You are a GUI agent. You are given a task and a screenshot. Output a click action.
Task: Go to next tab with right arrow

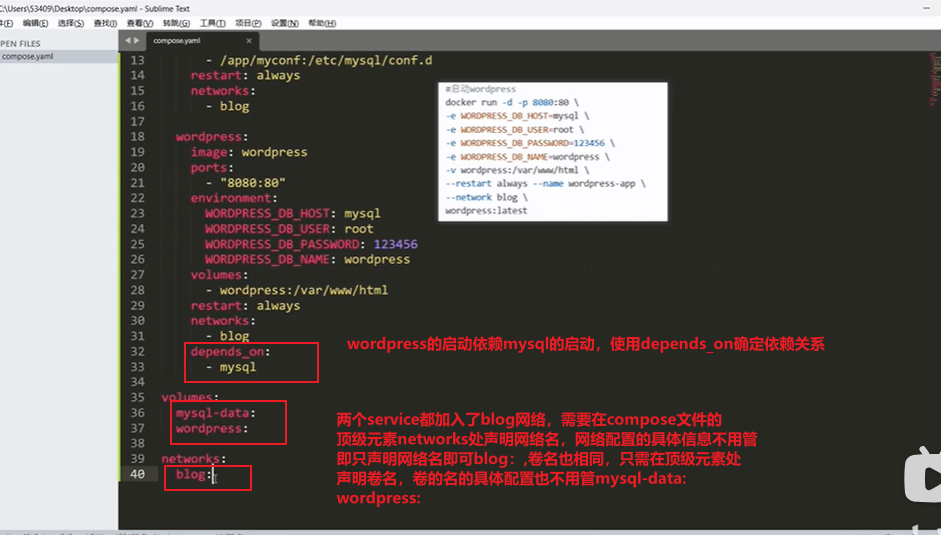tap(137, 40)
